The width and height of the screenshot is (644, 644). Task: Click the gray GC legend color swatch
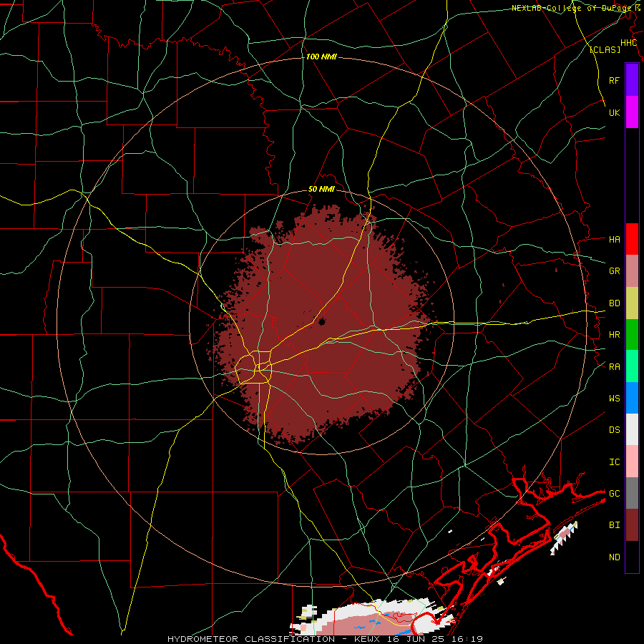[x=632, y=493]
